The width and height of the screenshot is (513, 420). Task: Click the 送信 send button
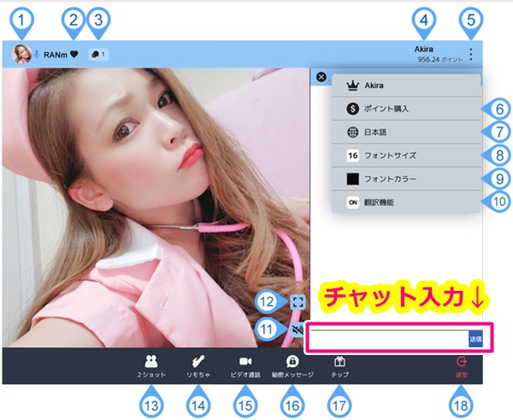coord(475,339)
